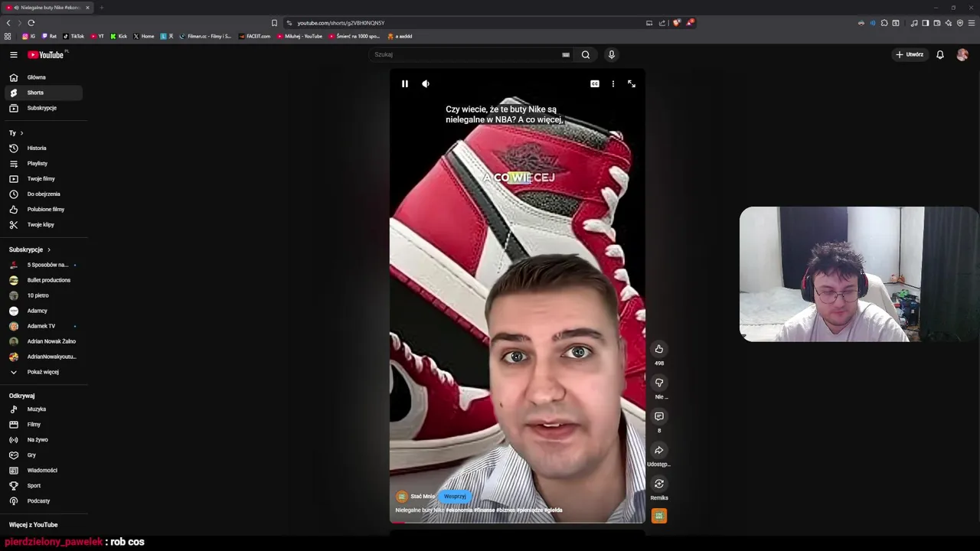The height and width of the screenshot is (551, 980).
Task: Dislike the Short with thumbs down
Action: 659,383
